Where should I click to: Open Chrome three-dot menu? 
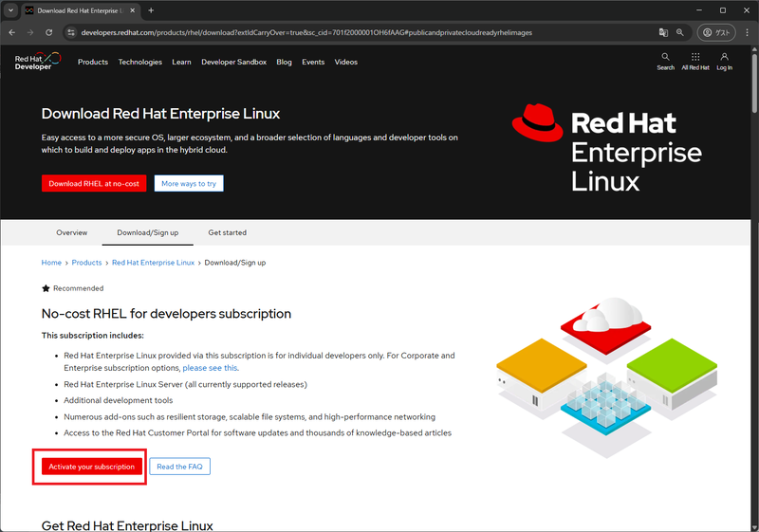coord(748,32)
